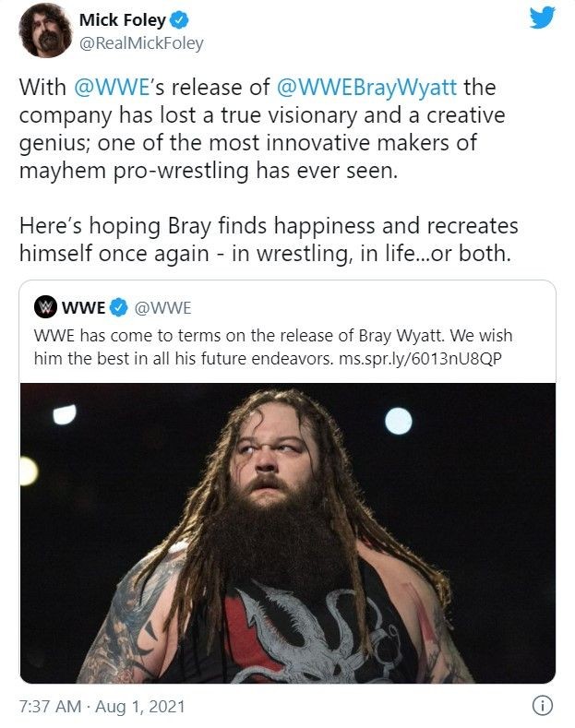This screenshot has width=575, height=728.
Task: Open the ms.spr.ly/6013nU8QP link
Action: [x=420, y=359]
